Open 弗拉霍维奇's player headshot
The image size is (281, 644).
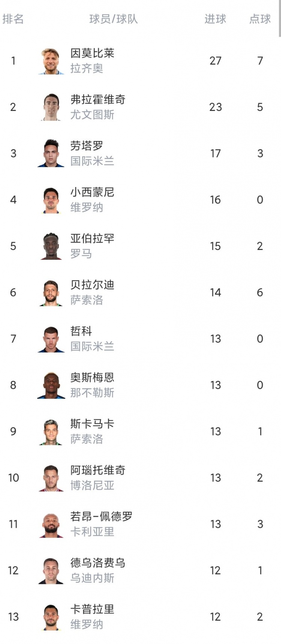point(51,107)
